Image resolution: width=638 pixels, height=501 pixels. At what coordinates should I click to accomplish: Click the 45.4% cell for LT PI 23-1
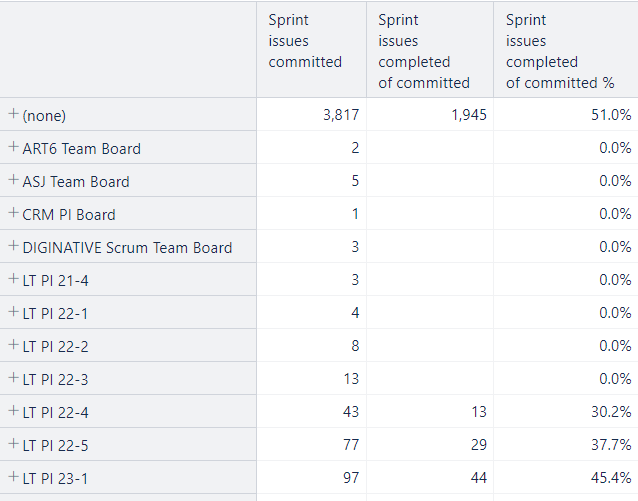[566, 477]
